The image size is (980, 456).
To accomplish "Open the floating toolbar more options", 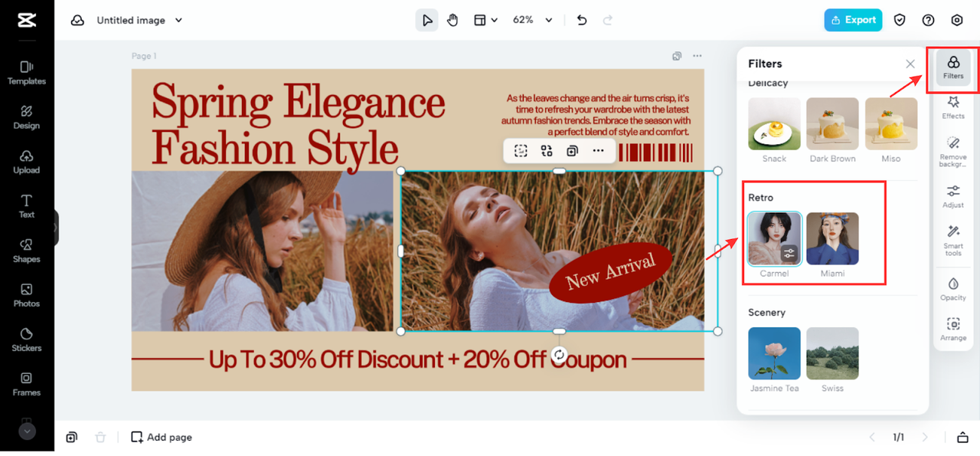I will pyautogui.click(x=598, y=151).
